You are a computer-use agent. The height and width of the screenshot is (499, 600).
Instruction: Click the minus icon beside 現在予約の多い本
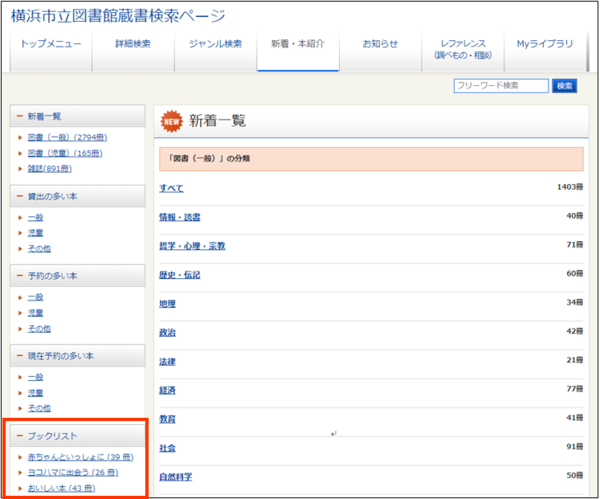point(20,356)
